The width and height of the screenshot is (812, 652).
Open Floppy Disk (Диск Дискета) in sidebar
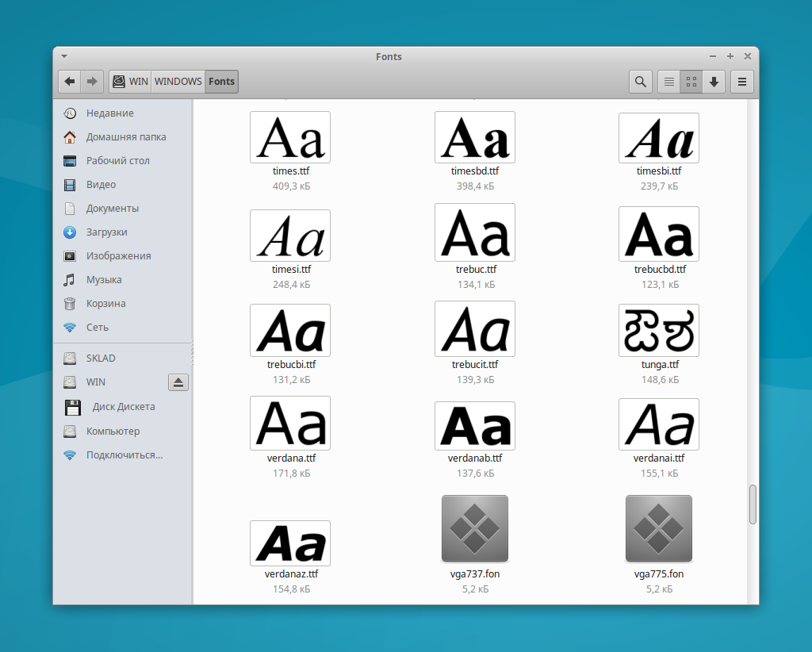click(x=123, y=407)
